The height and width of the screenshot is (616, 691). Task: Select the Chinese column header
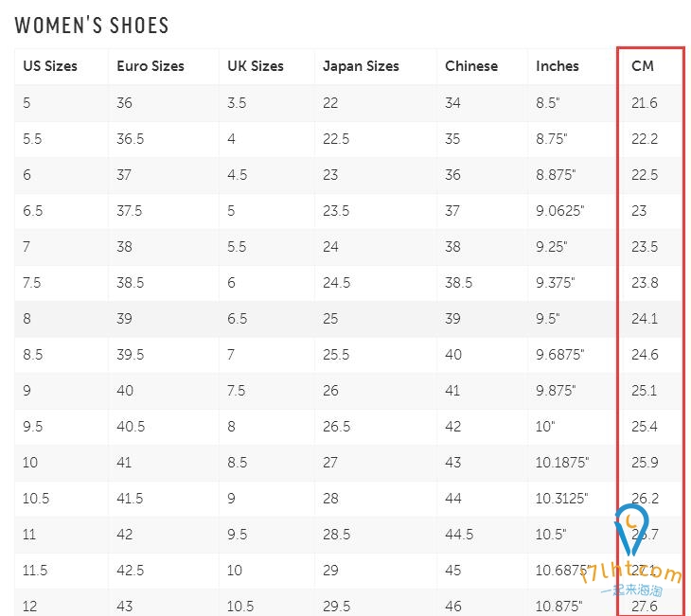pos(471,66)
